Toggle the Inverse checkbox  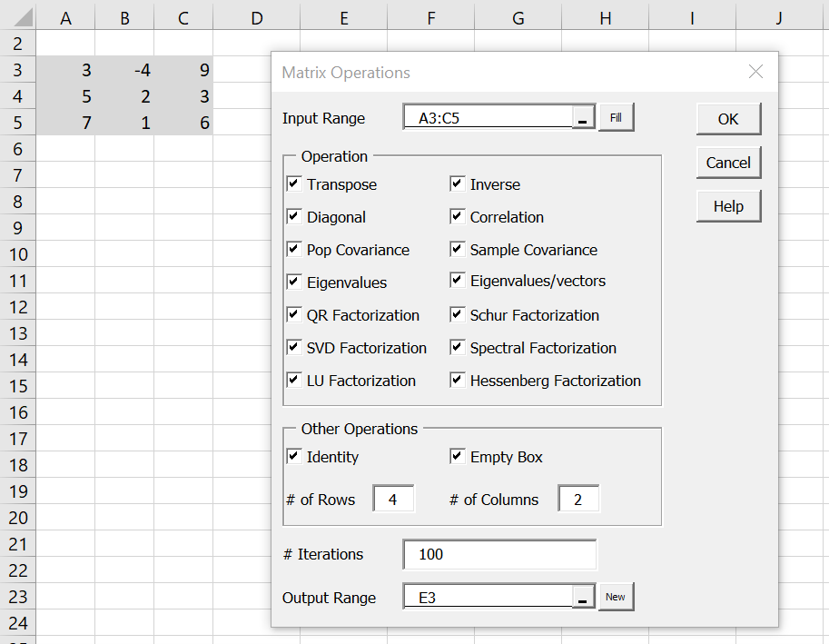[x=458, y=184]
